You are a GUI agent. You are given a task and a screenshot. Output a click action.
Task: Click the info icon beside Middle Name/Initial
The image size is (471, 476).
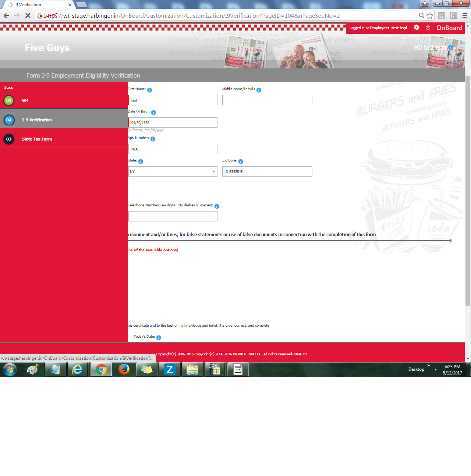[259, 90]
